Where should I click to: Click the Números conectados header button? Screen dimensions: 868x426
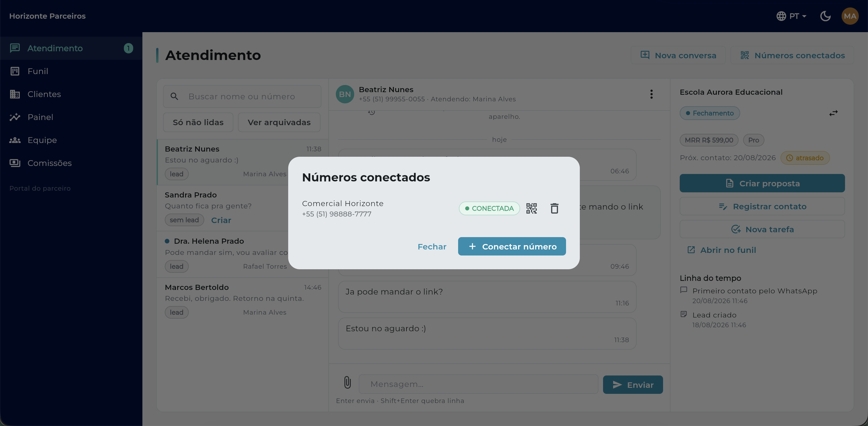point(792,55)
